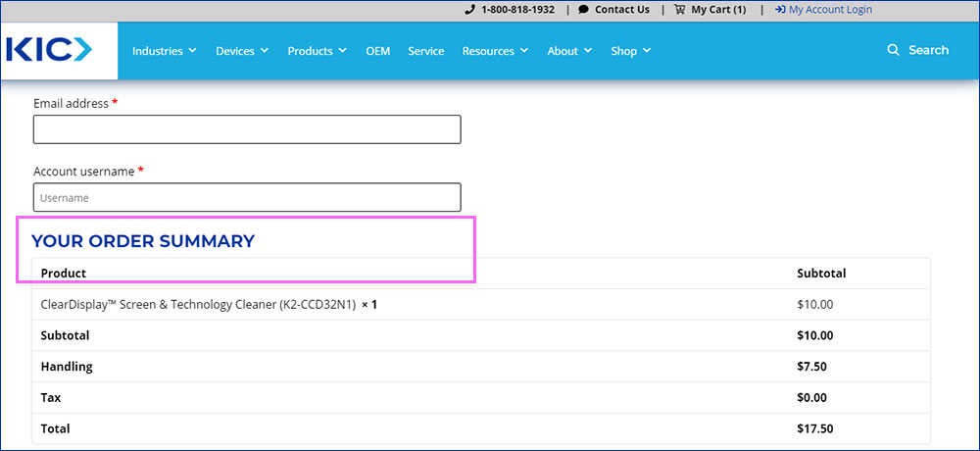Click the bold Subtotal row label
This screenshot has height=451, width=980.
[65, 335]
